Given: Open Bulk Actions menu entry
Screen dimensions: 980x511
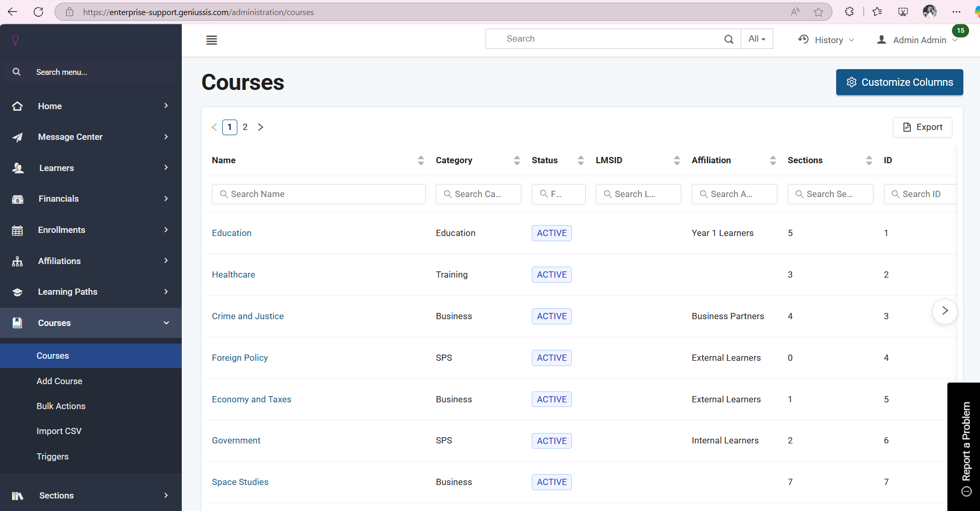Looking at the screenshot, I should point(61,406).
